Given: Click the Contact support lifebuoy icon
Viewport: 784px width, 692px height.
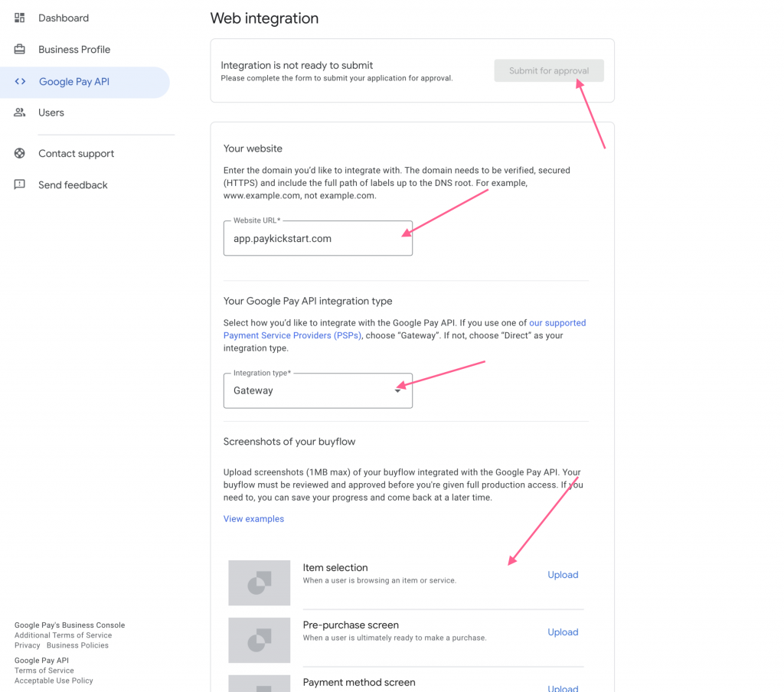Looking at the screenshot, I should coord(19,154).
